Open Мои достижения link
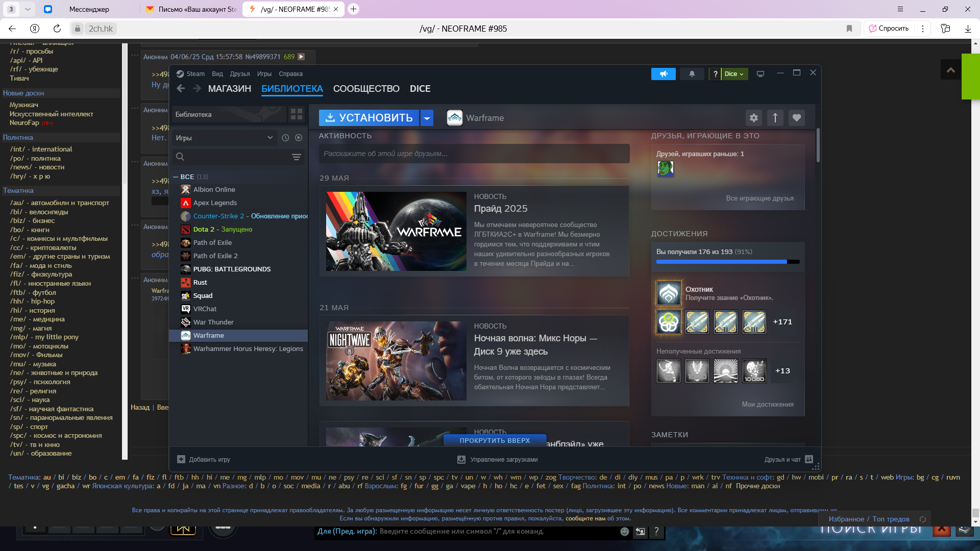 coord(767,405)
